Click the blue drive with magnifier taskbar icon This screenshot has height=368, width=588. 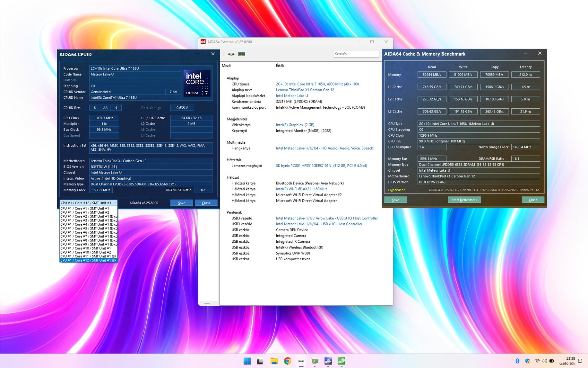point(328,361)
